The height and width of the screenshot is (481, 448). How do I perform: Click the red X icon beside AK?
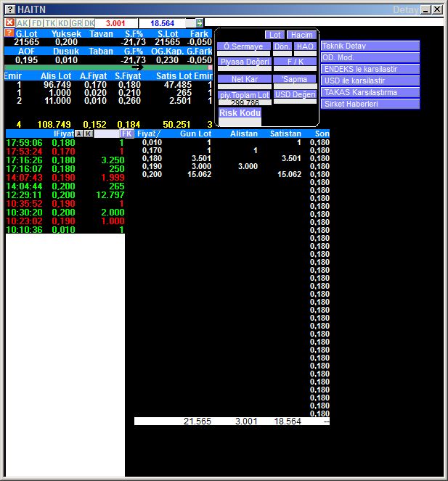tap(10, 22)
